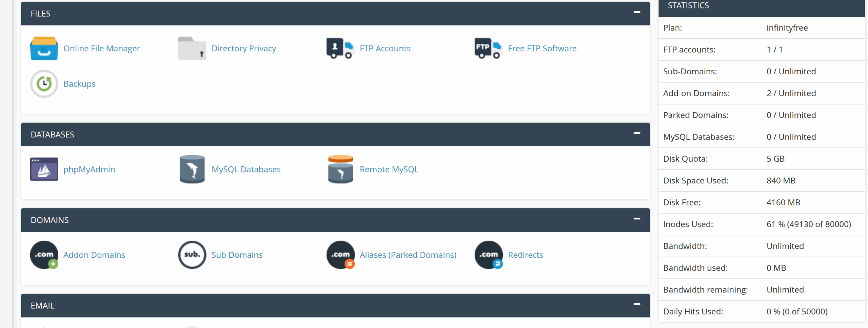Launch phpMyAdmin via its sailboat icon
The height and width of the screenshot is (328, 868).
(44, 169)
